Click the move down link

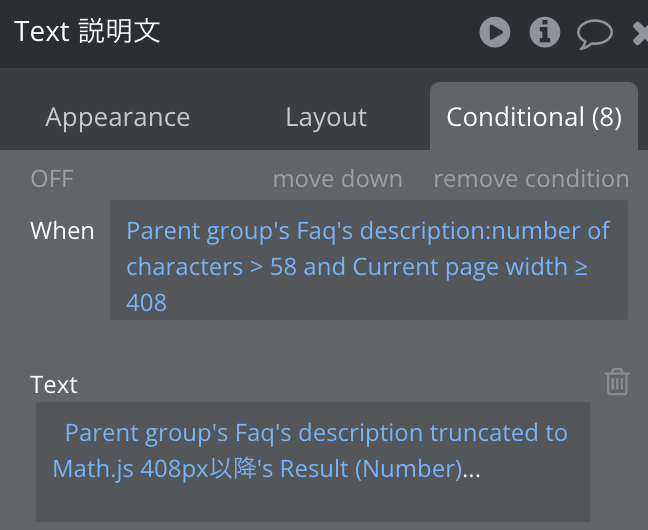tap(338, 179)
